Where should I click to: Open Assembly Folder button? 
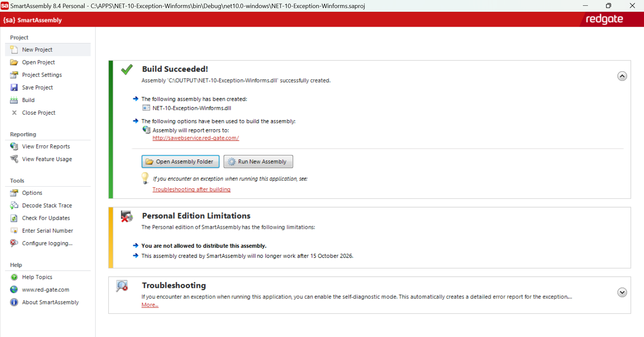pyautogui.click(x=180, y=162)
